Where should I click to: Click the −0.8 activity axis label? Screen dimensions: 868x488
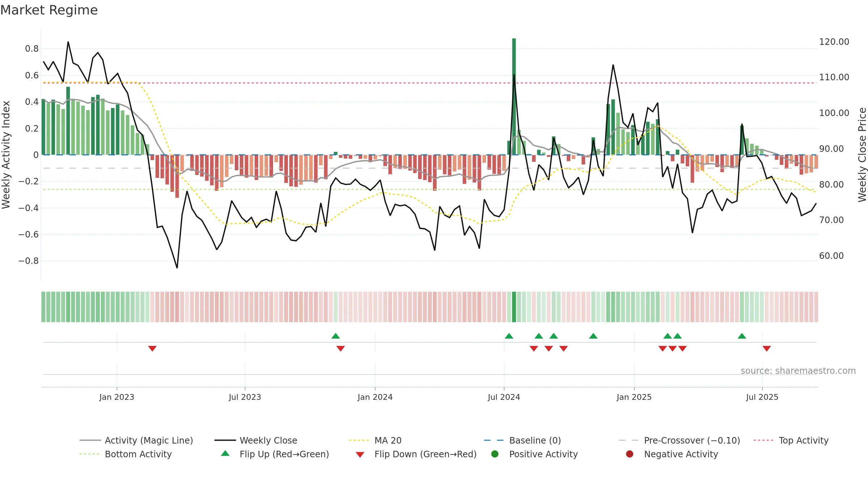29,261
